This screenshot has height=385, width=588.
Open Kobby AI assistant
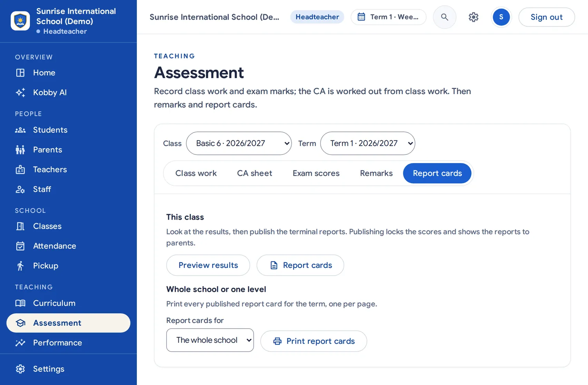click(68, 93)
